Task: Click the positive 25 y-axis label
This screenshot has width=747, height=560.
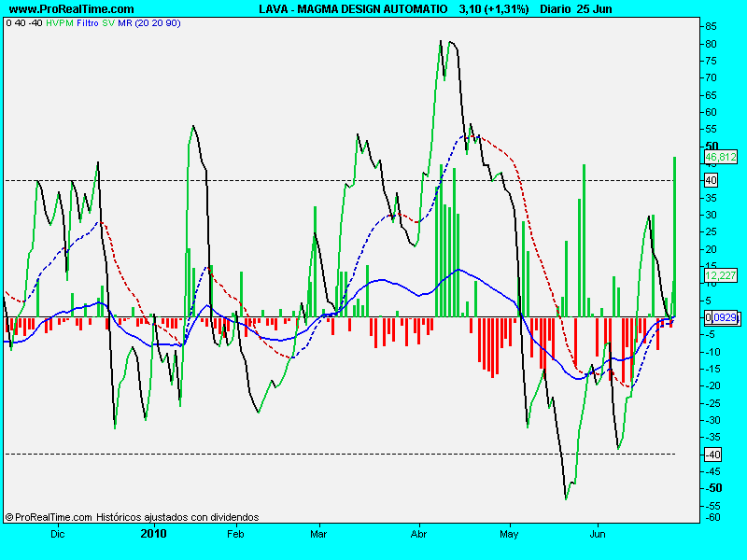Action: click(x=711, y=231)
